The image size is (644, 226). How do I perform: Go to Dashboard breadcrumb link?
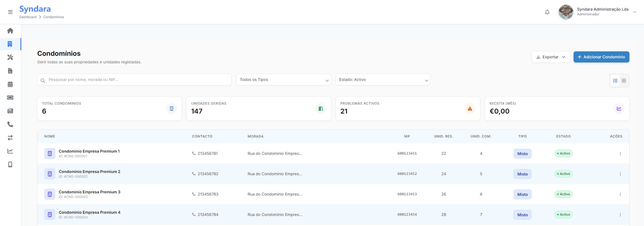(x=28, y=17)
